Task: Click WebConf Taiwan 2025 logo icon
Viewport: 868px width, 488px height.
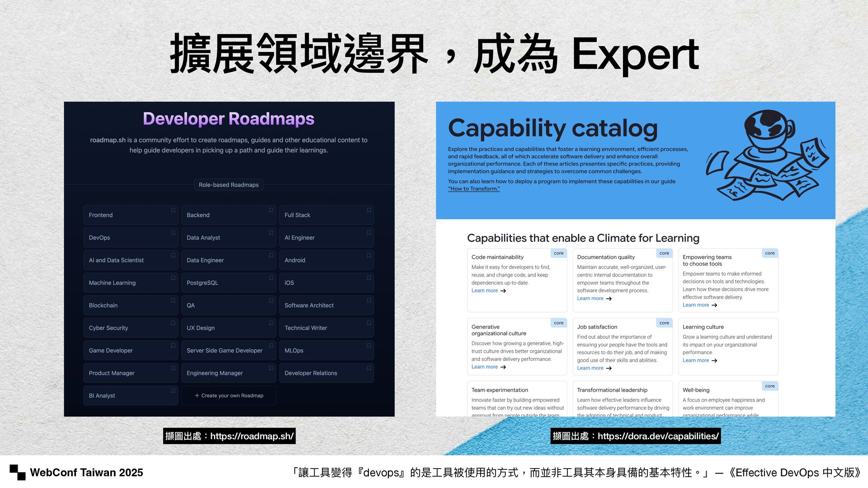Action: tap(18, 472)
